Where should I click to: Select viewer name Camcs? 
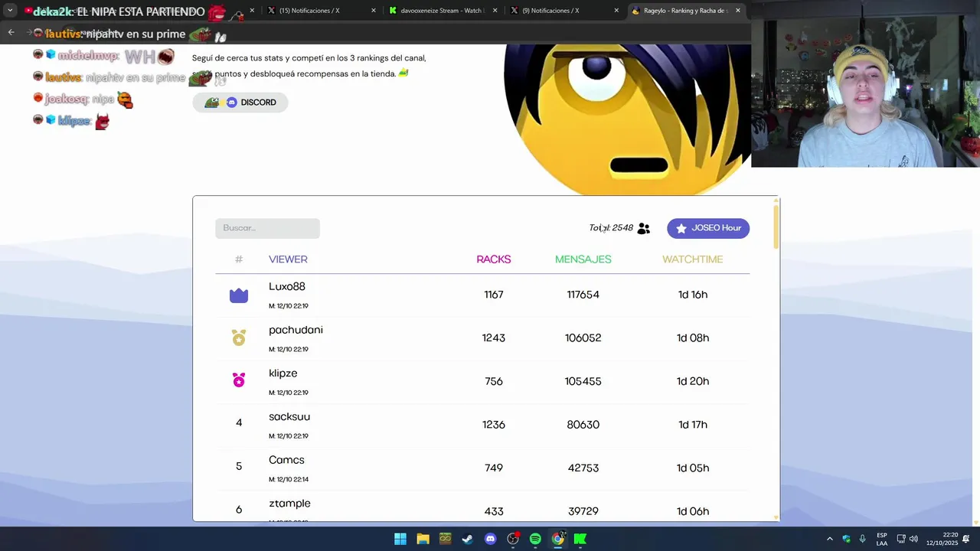[x=286, y=460]
